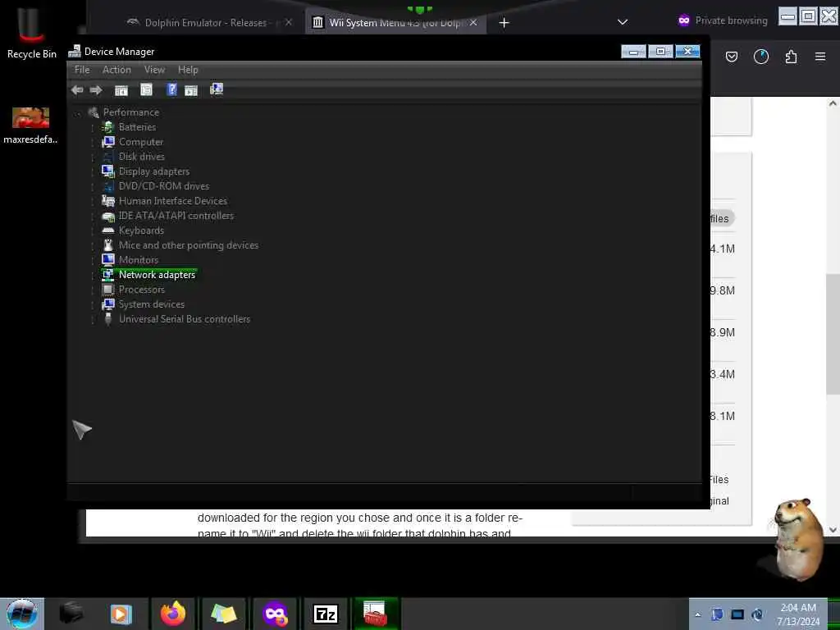Open the Windows Start orb

(x=22, y=614)
